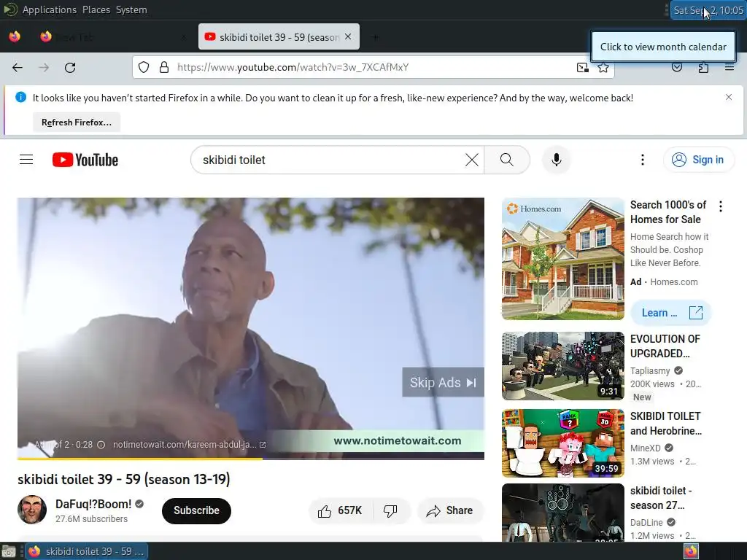Open a new tab with plus button
Image resolution: width=747 pixels, height=560 pixels.
coord(376,37)
